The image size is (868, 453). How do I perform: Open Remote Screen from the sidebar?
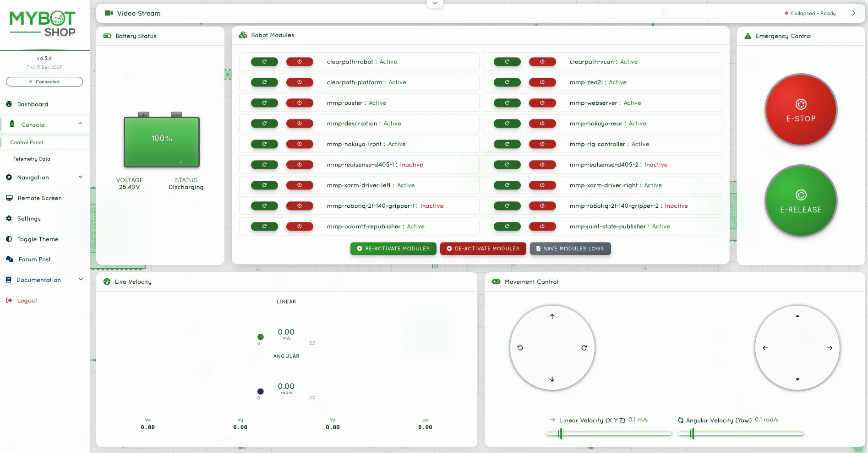click(39, 198)
